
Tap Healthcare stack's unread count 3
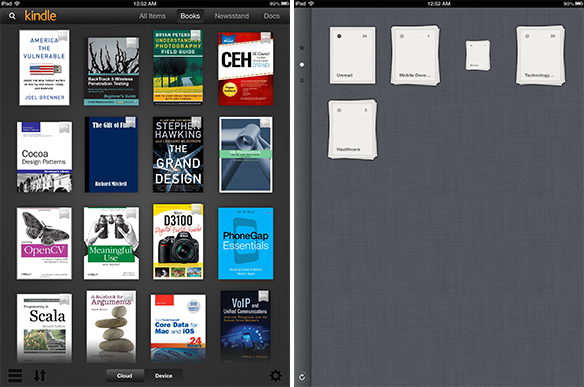366,110
